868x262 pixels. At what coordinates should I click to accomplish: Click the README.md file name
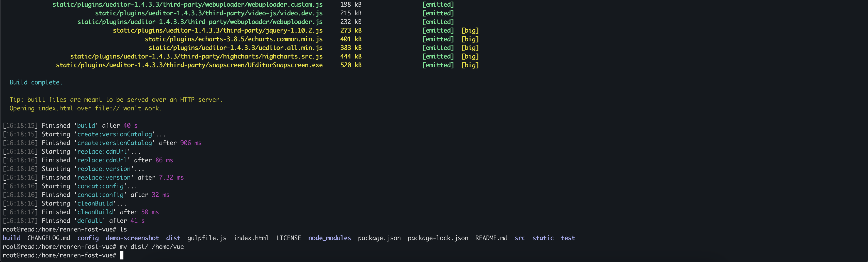click(x=491, y=238)
